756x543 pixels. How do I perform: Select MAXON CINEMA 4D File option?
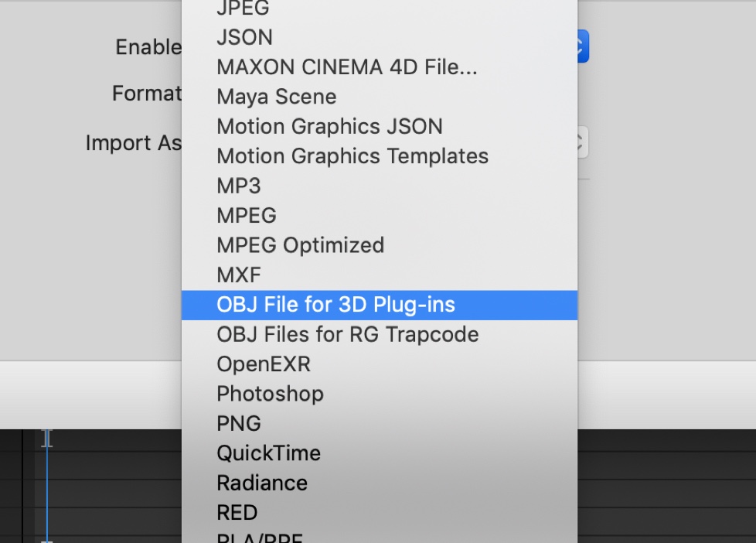(x=380, y=67)
